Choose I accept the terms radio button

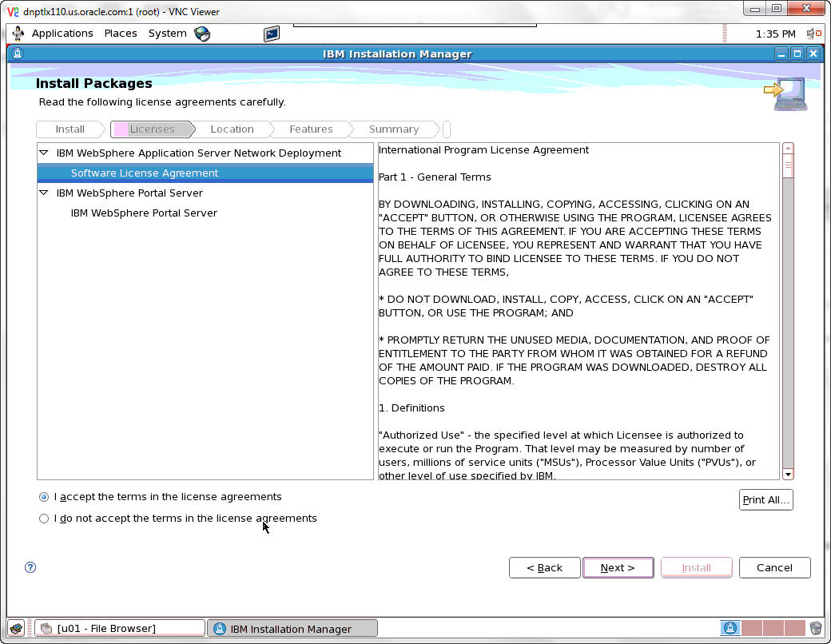pyautogui.click(x=44, y=497)
